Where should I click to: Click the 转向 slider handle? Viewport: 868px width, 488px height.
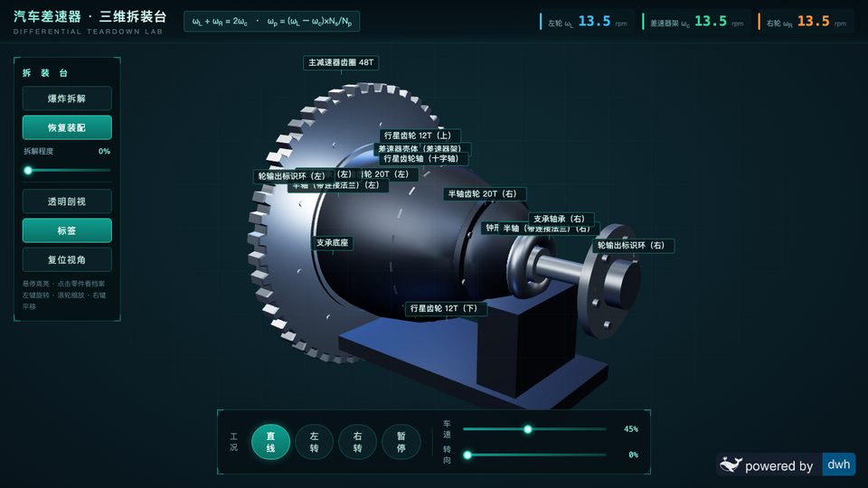[467, 455]
